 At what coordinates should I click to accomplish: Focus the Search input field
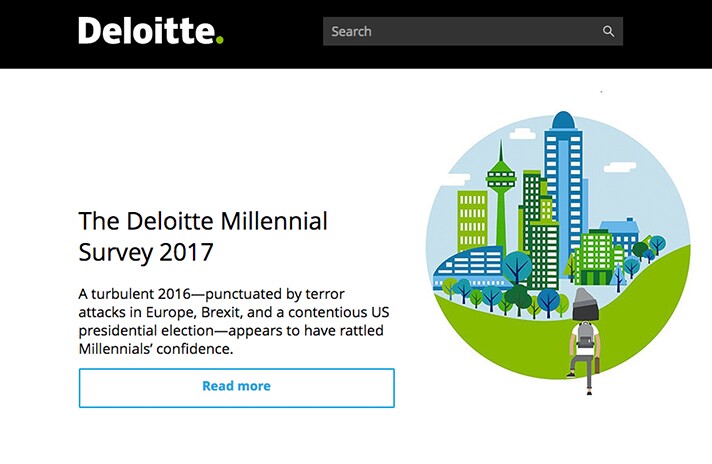(x=473, y=31)
